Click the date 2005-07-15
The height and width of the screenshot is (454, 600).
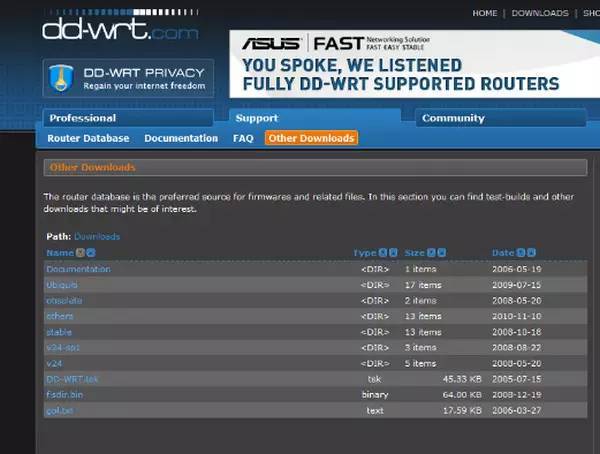click(x=517, y=379)
